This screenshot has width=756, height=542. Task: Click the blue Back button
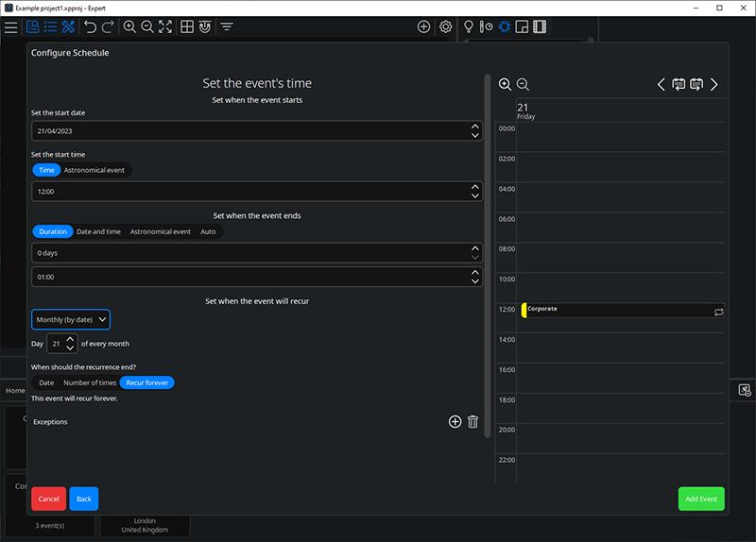[x=83, y=499]
